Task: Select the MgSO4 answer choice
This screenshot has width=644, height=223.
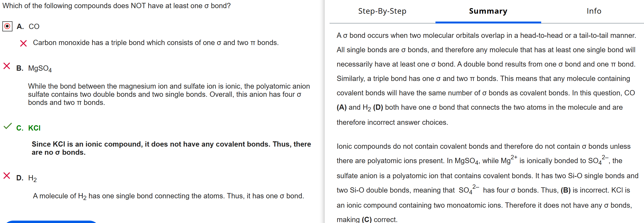Action: click(x=40, y=68)
